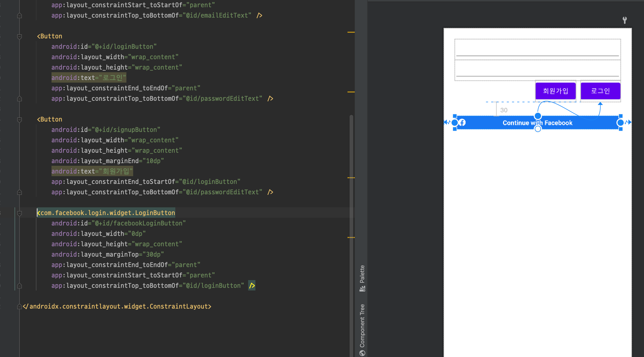Click fold marker beside closing ConstraintLayout tag
The height and width of the screenshot is (357, 644).
tap(19, 307)
